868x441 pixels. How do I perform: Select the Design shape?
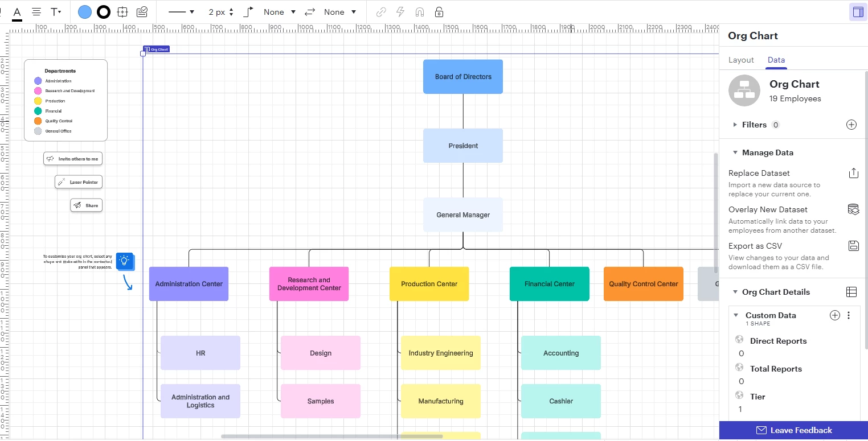321,353
